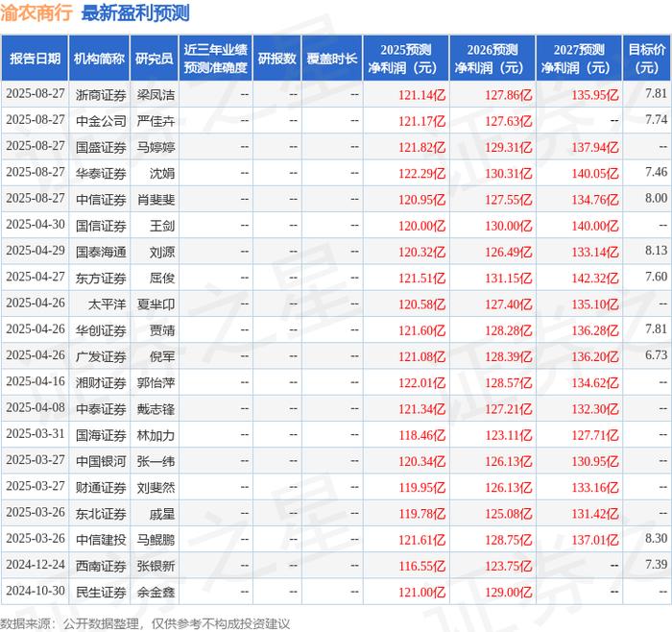
Task: Click the 渝农商行 title text
Action: [x=36, y=12]
